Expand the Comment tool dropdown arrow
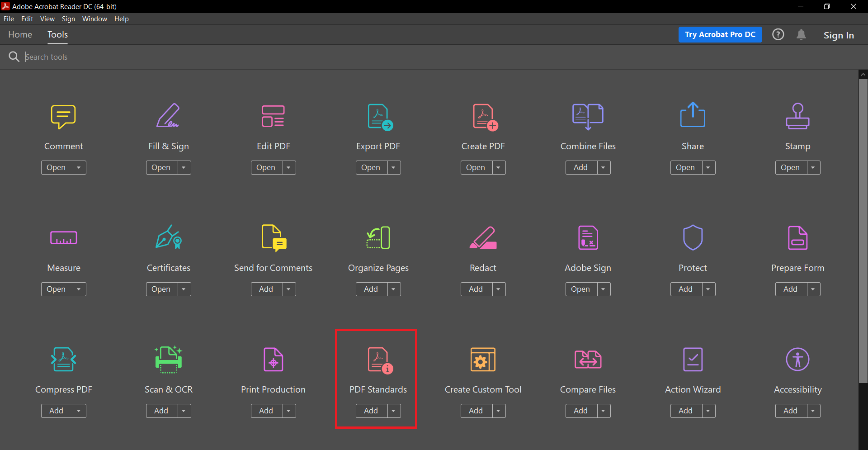 (79, 167)
